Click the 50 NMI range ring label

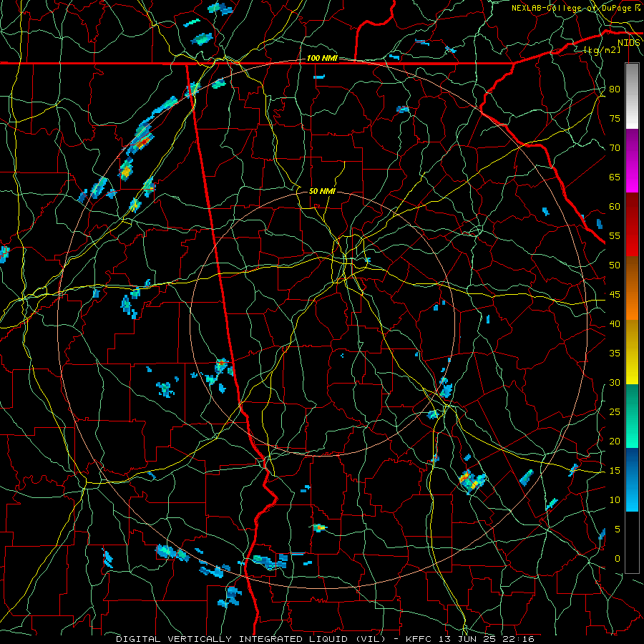(x=322, y=191)
